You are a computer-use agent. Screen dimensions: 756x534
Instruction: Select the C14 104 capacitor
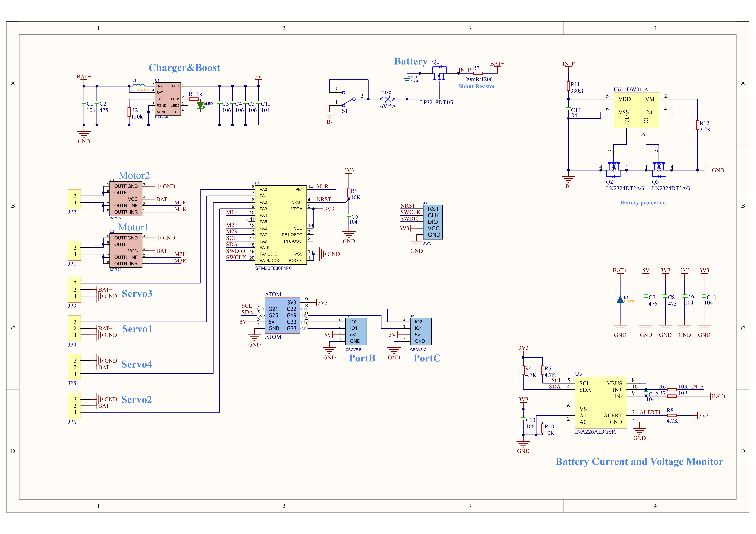pyautogui.click(x=568, y=109)
